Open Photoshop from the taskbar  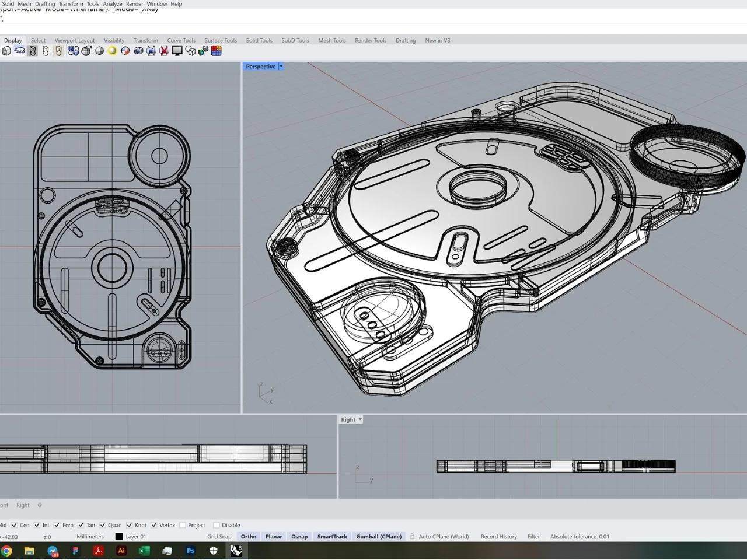tap(190, 551)
